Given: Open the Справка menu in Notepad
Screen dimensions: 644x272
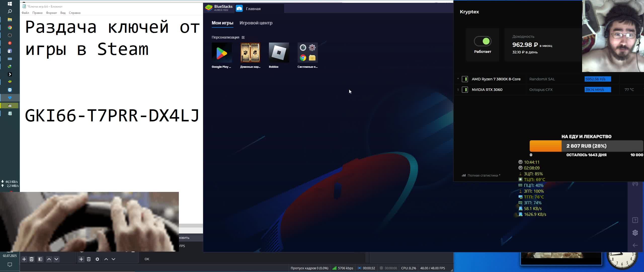Looking at the screenshot, I should click(74, 13).
